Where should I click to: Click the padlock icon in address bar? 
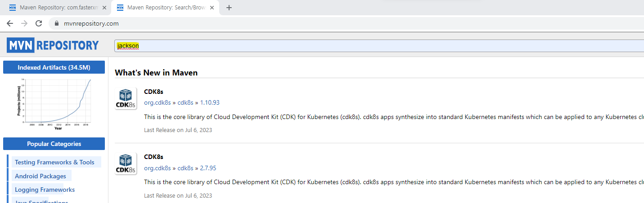pos(57,23)
